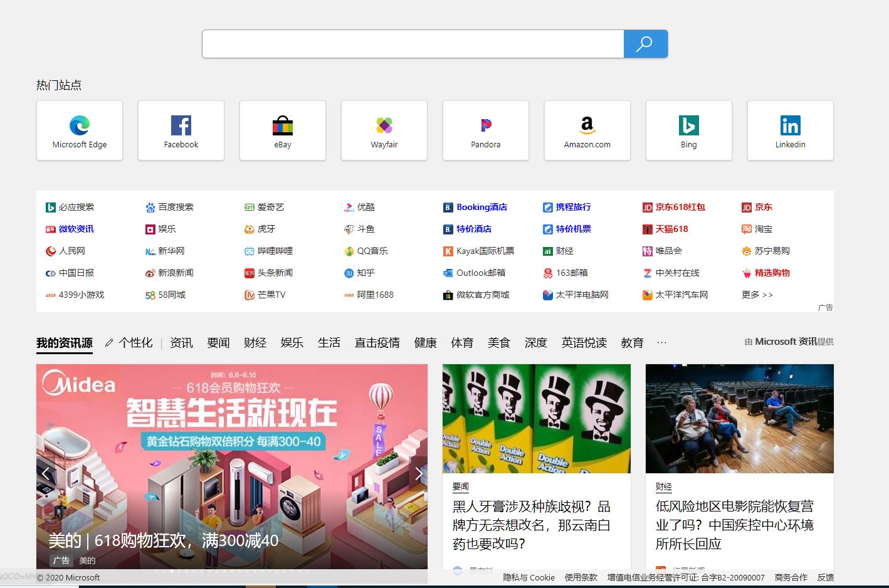889x588 pixels.
Task: Open 精选购物 link
Action: point(765,273)
